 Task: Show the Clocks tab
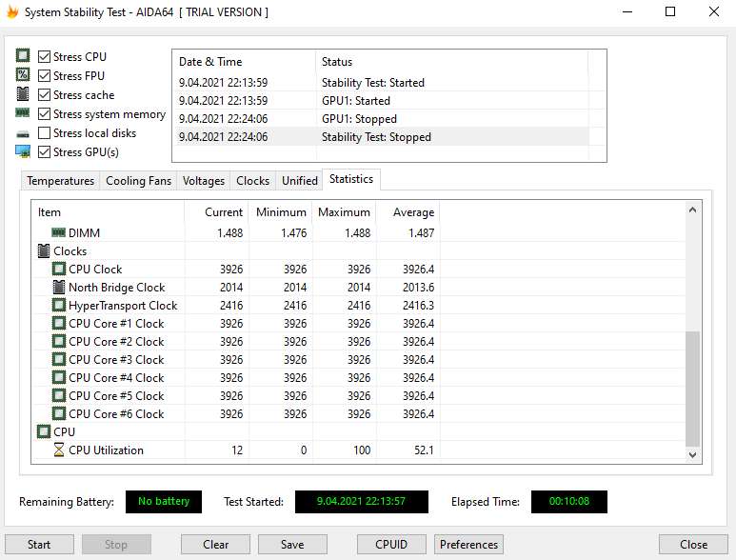(253, 181)
